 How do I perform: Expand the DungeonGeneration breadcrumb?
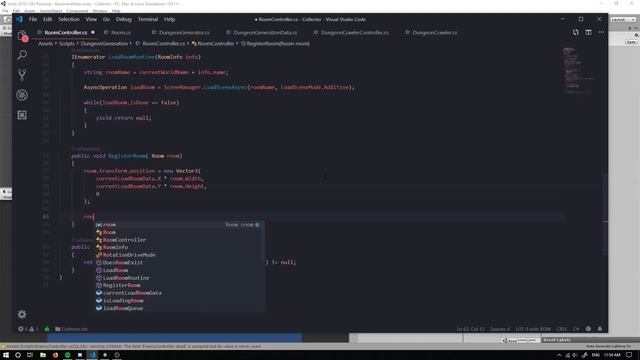click(104, 44)
